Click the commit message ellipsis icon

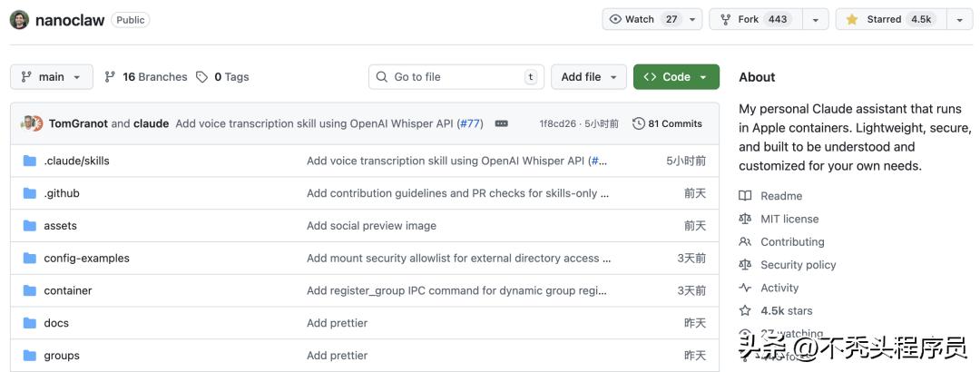[x=501, y=123]
